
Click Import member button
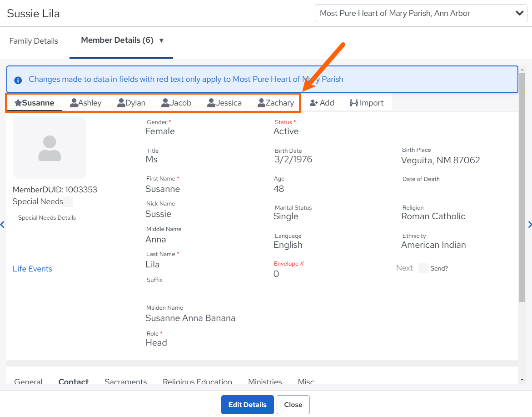[x=367, y=103]
